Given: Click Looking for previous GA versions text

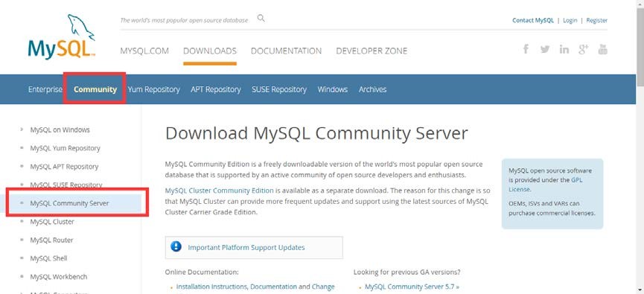Looking at the screenshot, I should (x=407, y=272).
